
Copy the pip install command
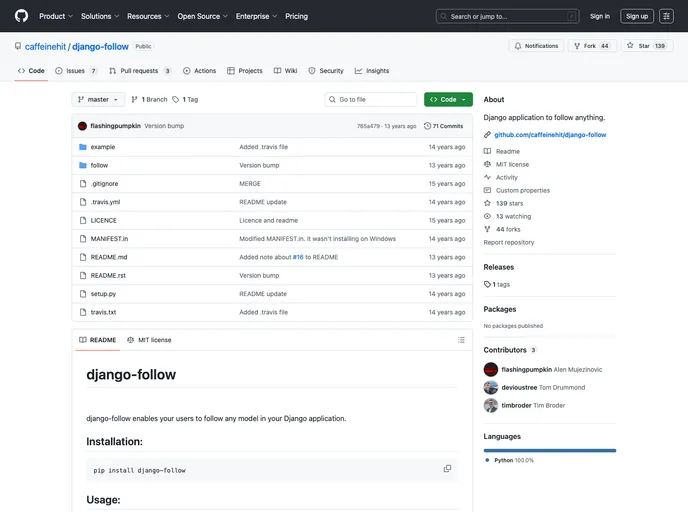tap(447, 469)
